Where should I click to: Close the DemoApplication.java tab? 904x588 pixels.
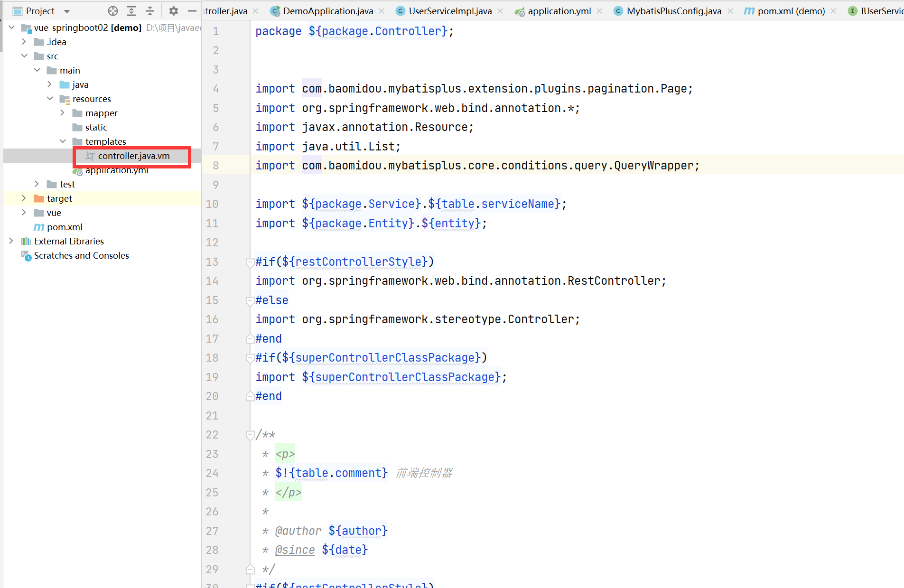tap(382, 11)
